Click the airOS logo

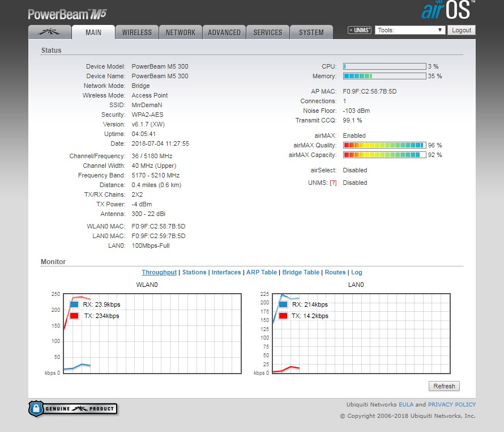coord(448,10)
